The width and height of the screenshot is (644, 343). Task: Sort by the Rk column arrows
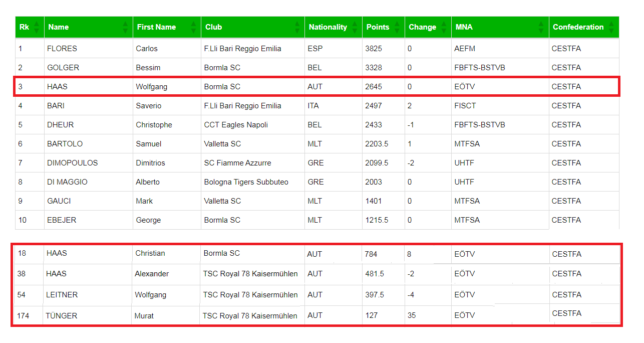point(37,27)
